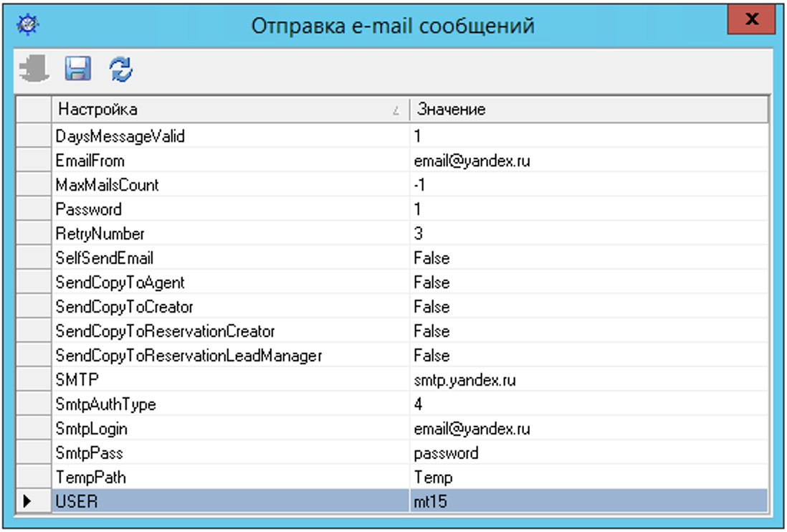787x532 pixels.
Task: Click the SelfSendEmail False value
Action: tap(431, 258)
